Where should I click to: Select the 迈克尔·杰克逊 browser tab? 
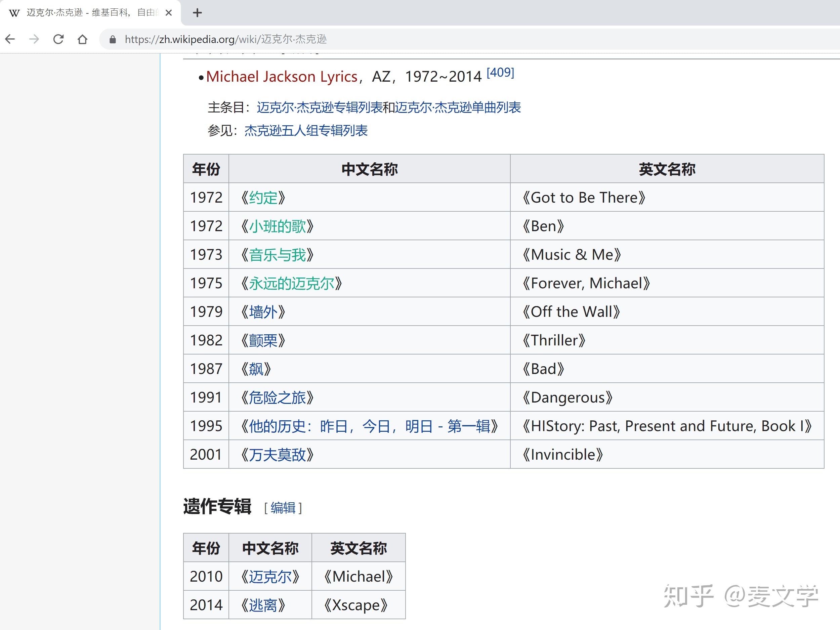[x=91, y=13]
